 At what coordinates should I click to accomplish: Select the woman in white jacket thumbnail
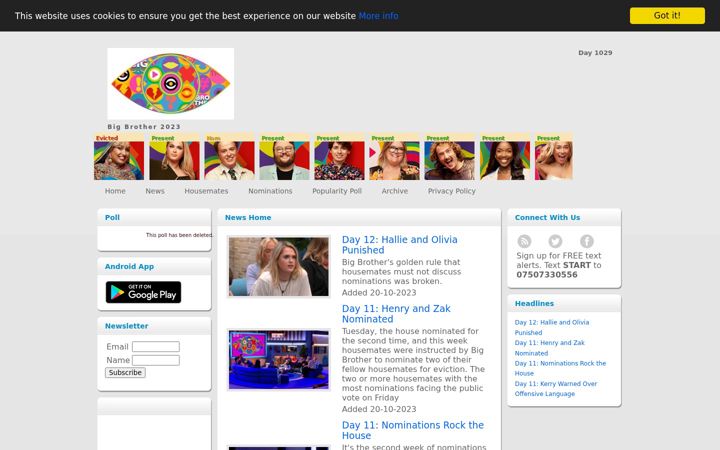[x=505, y=157]
